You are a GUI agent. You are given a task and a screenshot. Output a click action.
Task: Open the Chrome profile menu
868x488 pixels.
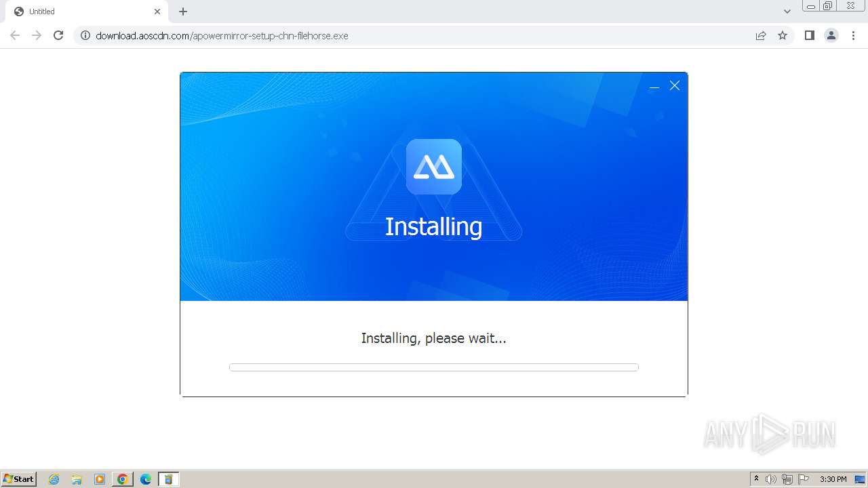click(831, 35)
